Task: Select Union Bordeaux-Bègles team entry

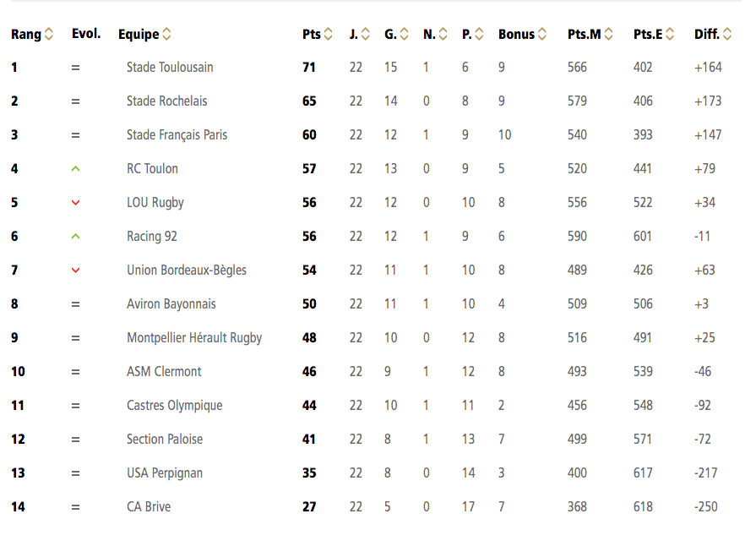Action: click(187, 270)
